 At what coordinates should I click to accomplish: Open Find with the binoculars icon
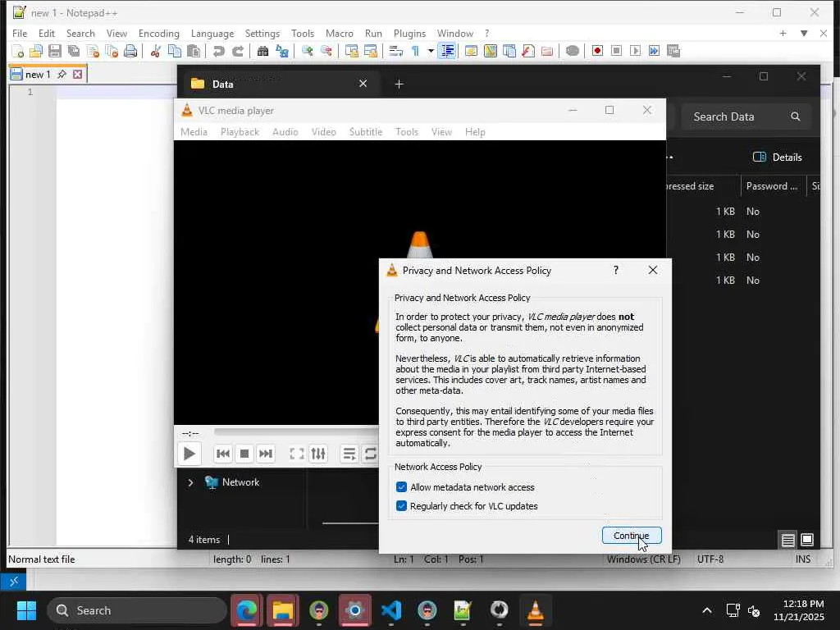coord(262,51)
